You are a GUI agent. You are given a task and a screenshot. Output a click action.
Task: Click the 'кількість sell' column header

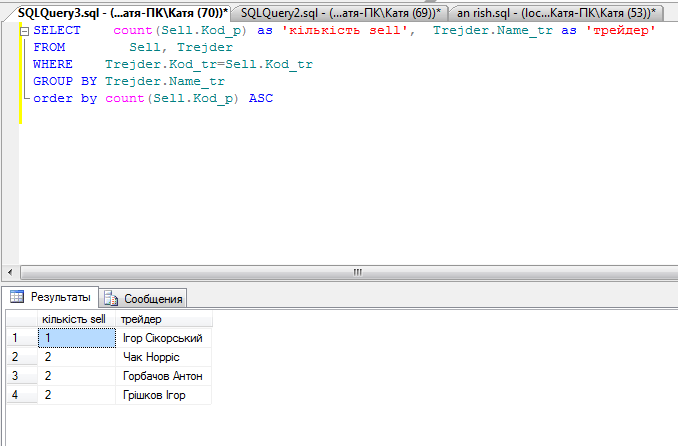tap(77, 319)
